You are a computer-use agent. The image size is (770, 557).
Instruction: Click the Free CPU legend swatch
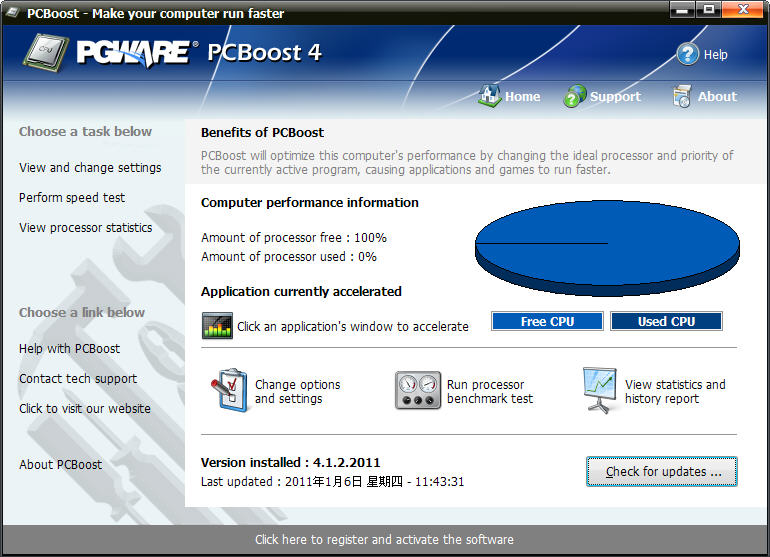point(547,321)
